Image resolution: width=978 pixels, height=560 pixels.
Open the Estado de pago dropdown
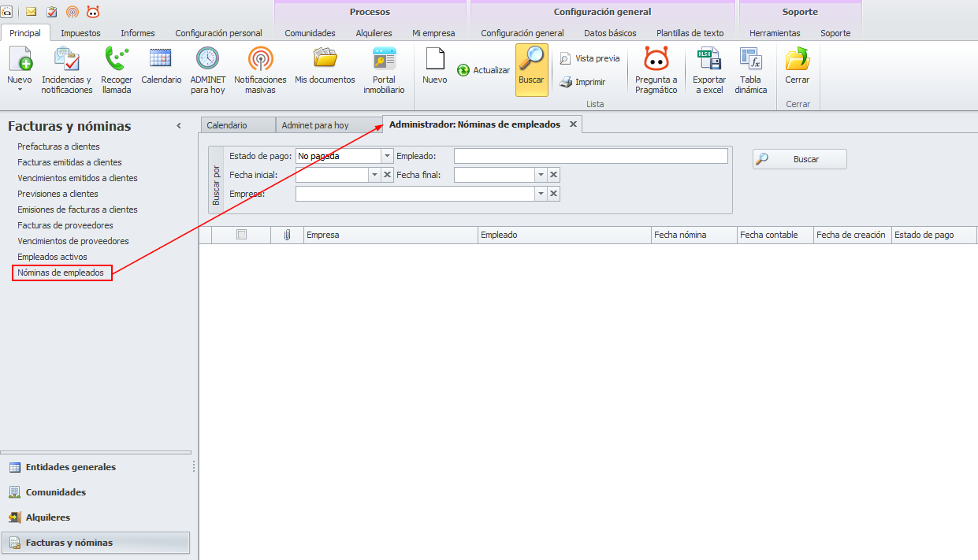(387, 156)
